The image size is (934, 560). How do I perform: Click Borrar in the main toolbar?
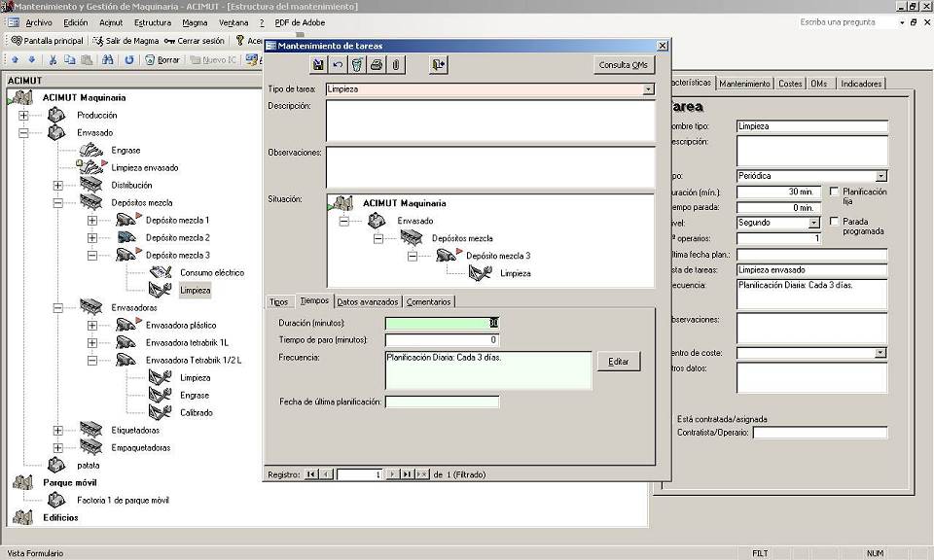pos(162,59)
